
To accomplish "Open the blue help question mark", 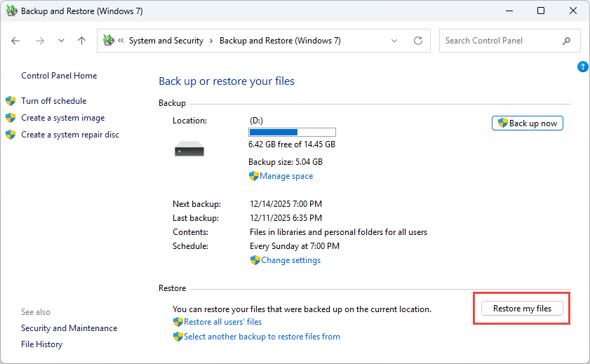I will [x=582, y=67].
